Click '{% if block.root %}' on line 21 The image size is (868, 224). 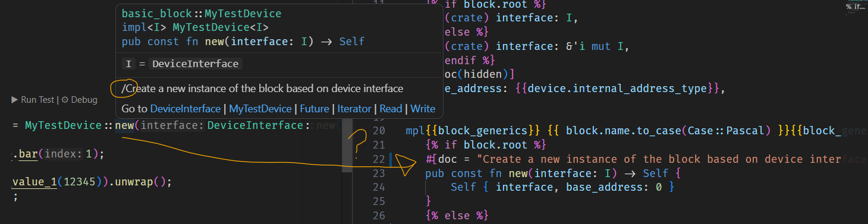486,145
